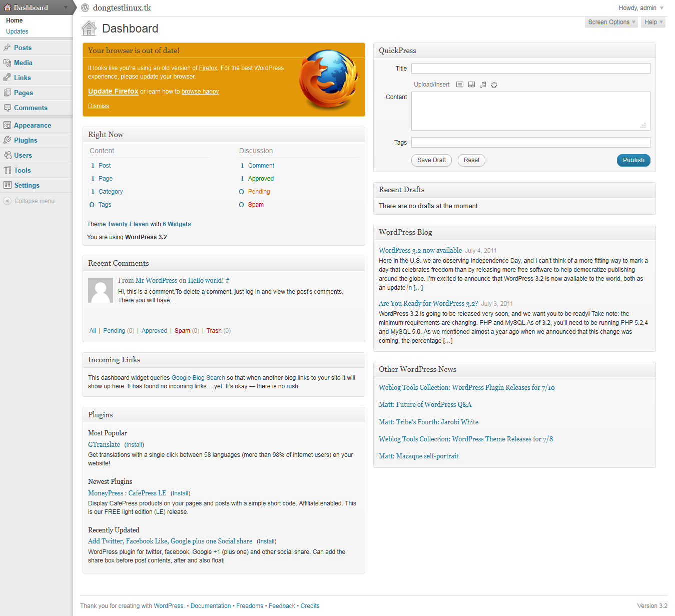675x616 pixels.
Task: Click the Comments bubble icon in sidebar
Action: pyautogui.click(x=7, y=108)
